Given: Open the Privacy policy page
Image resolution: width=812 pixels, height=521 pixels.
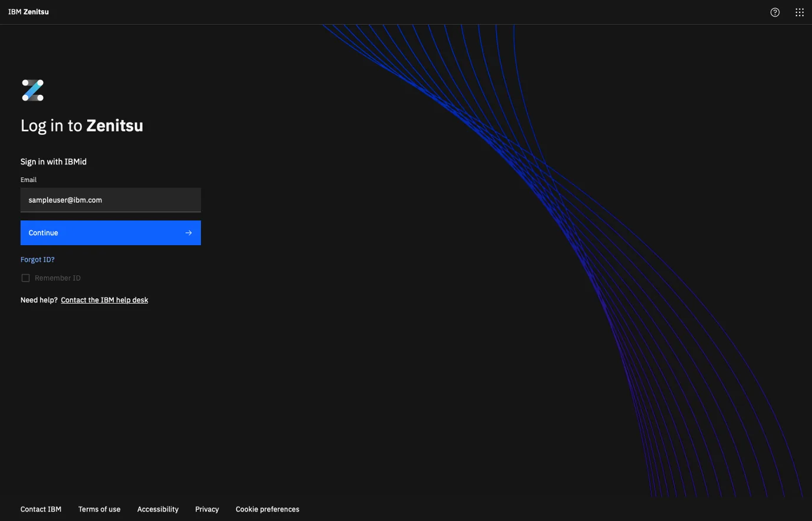Looking at the screenshot, I should point(207,509).
